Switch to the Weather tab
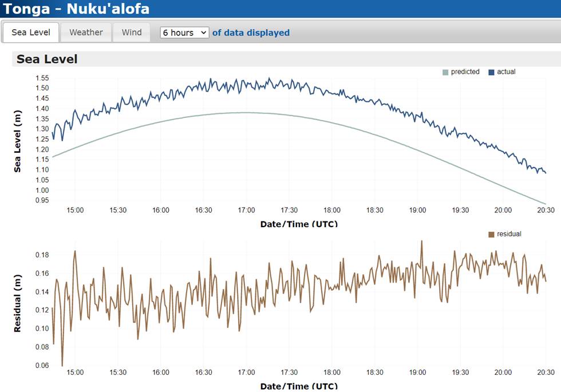This screenshot has width=561, height=392. click(x=86, y=33)
